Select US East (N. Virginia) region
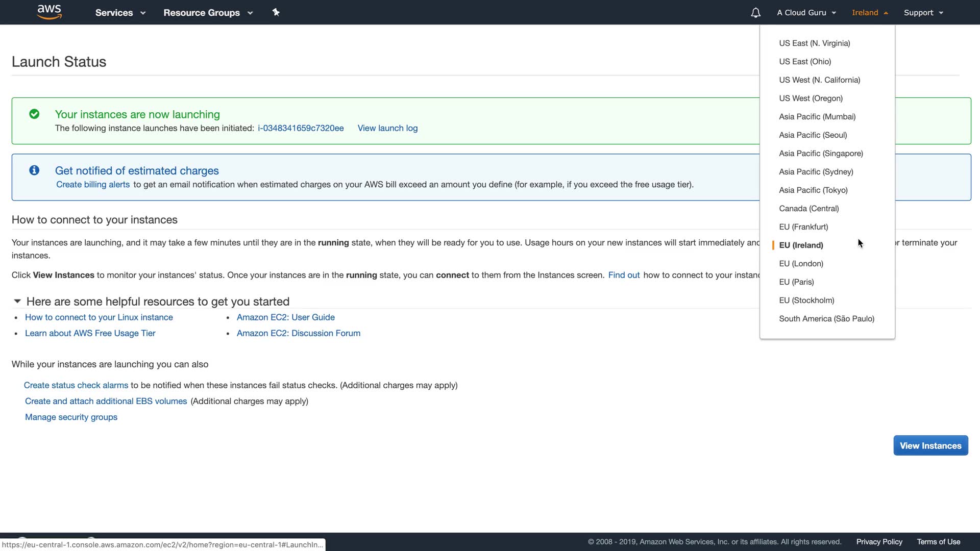The image size is (980, 551). pyautogui.click(x=814, y=43)
